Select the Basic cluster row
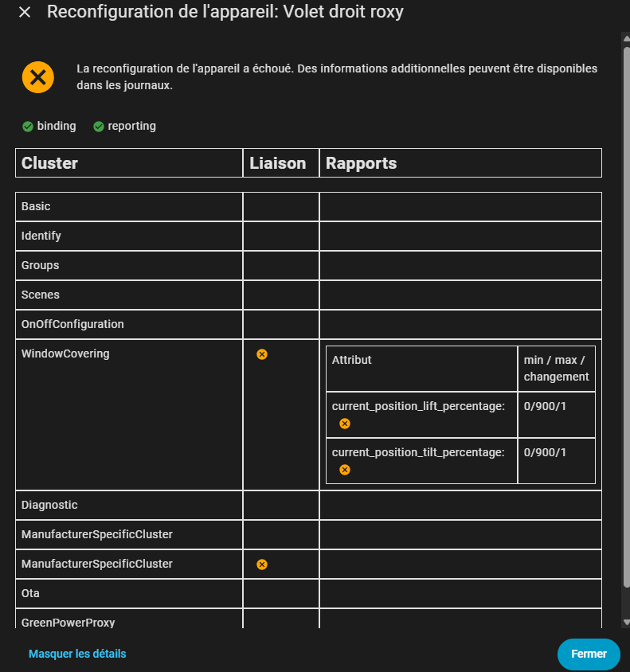Viewport: 630px width, 672px height. [x=36, y=207]
